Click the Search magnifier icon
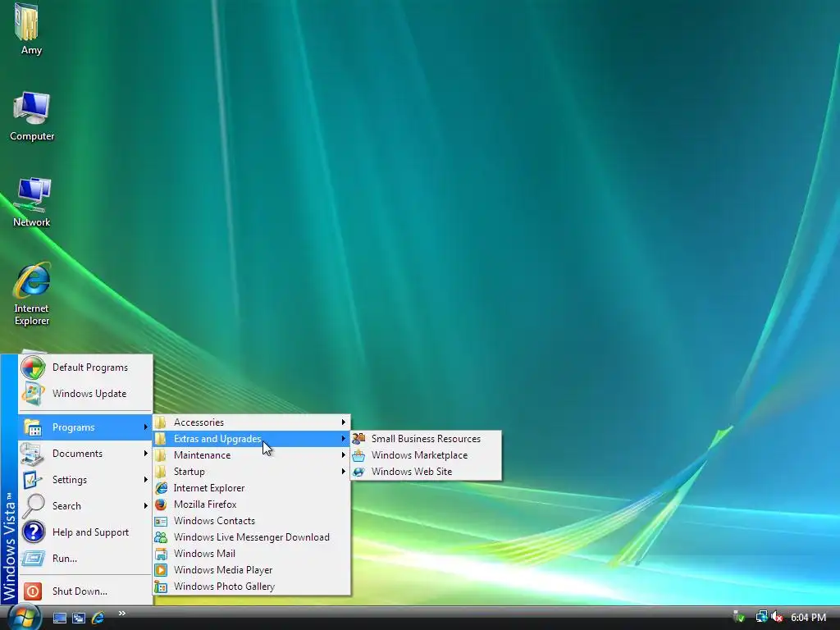 (x=33, y=506)
